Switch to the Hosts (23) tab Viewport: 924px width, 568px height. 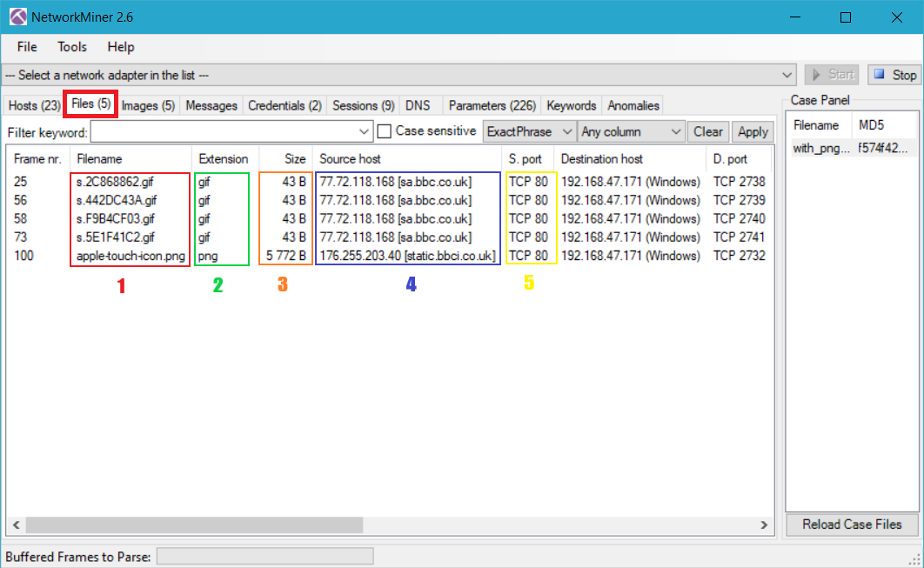coord(34,105)
